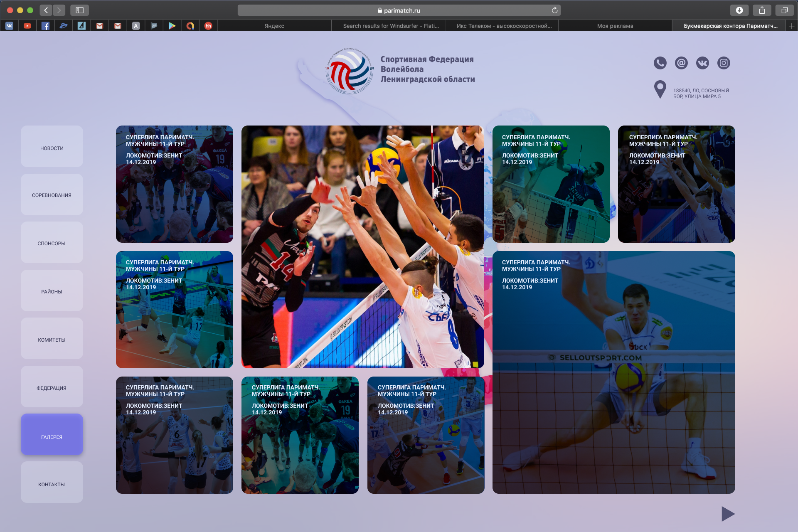Add a new Safari tab
Image resolution: width=798 pixels, height=532 pixels.
coord(792,26)
